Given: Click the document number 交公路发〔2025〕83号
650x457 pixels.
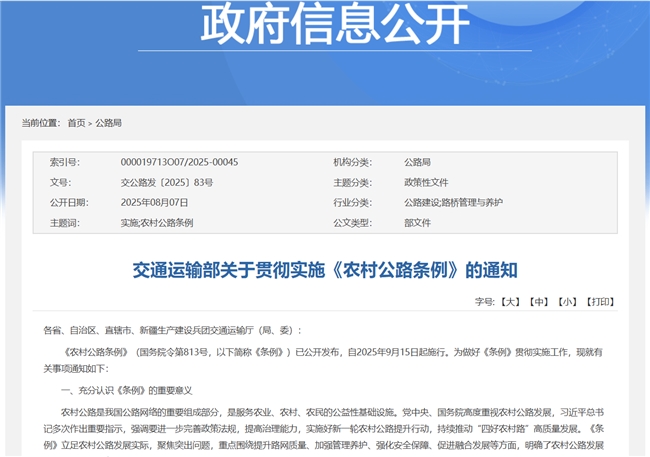Looking at the screenshot, I should point(167,182).
